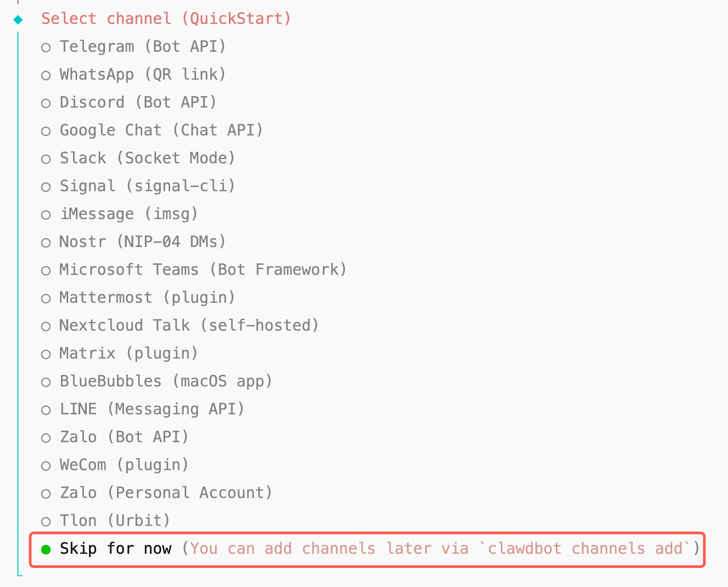This screenshot has height=587, width=728.
Task: Pick Google Chat (Chat API) option
Action: [x=46, y=131]
